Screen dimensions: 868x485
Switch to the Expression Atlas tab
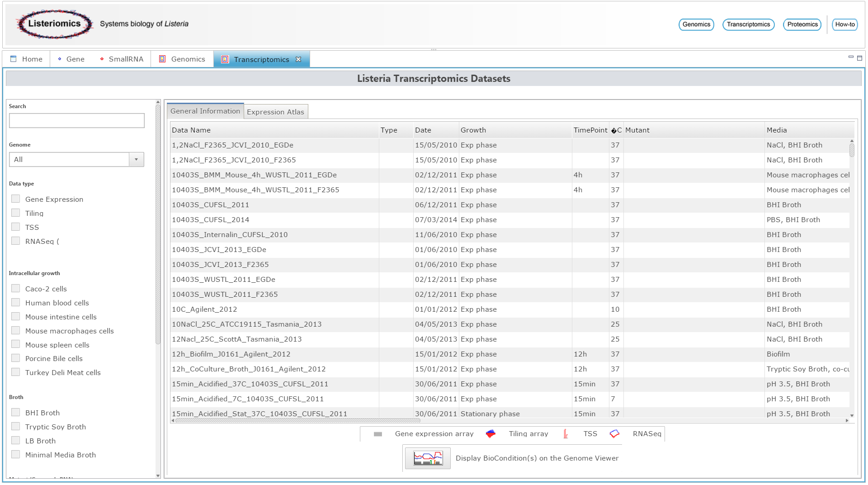(x=275, y=112)
